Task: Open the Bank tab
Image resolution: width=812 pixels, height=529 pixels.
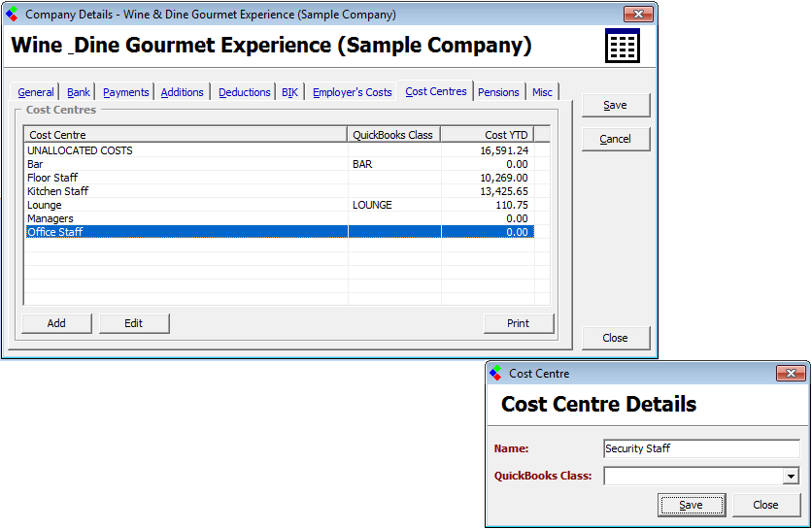Action: point(79,92)
